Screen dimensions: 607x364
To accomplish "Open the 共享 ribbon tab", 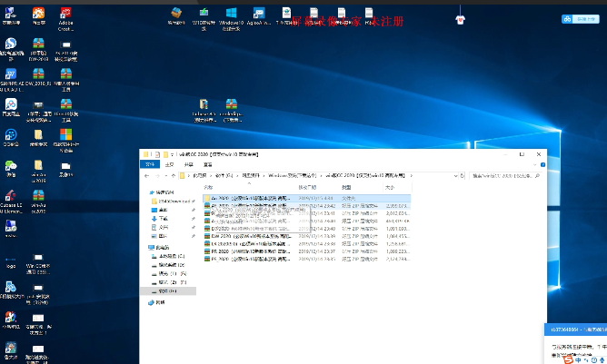I will coord(188,165).
